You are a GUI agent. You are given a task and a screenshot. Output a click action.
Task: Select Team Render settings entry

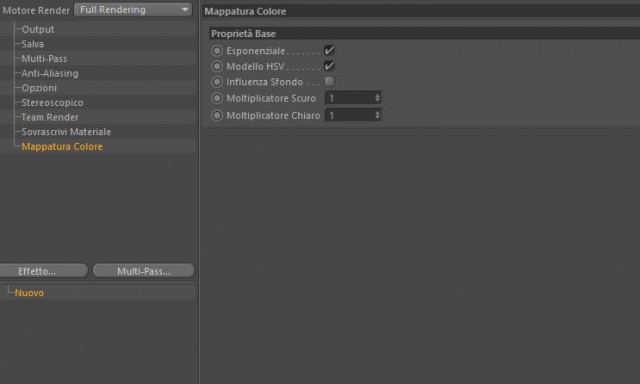click(50, 118)
